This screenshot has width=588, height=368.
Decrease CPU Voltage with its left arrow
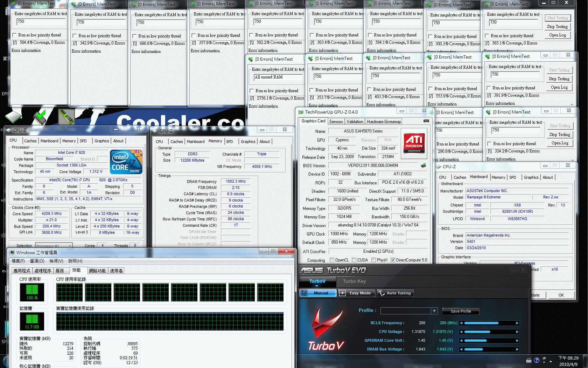click(461, 332)
